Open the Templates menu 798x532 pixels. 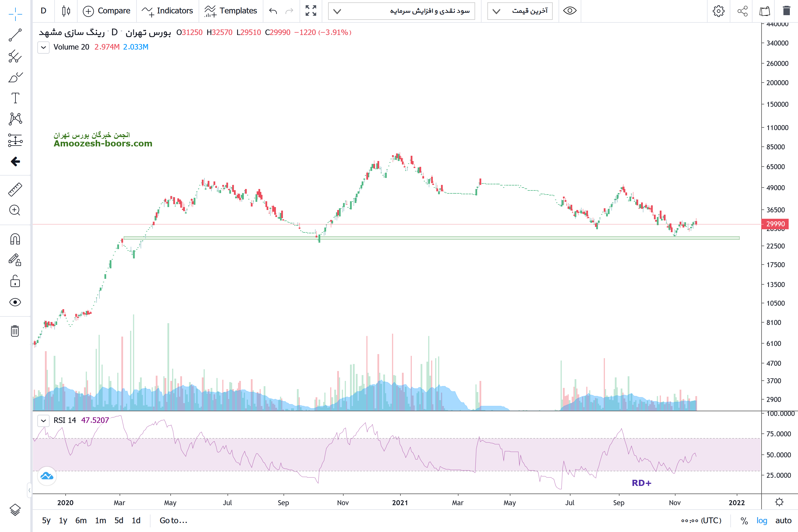[231, 11]
